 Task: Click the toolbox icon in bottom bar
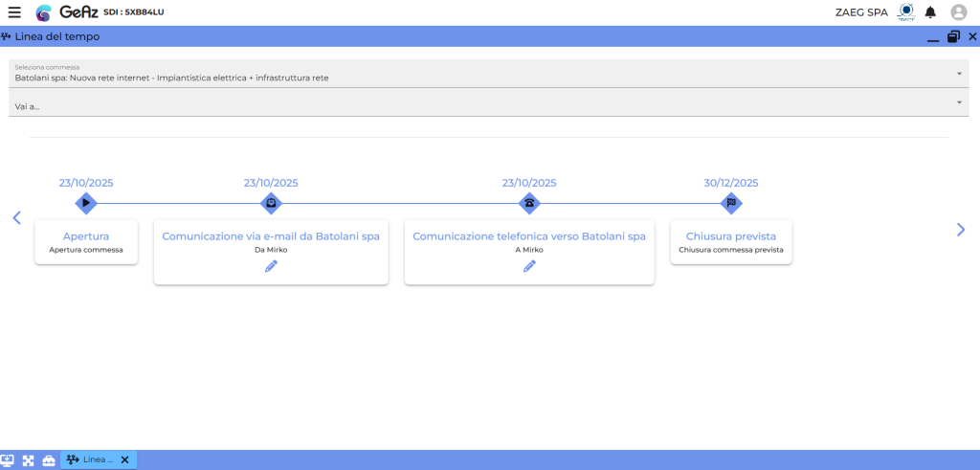[49, 460]
